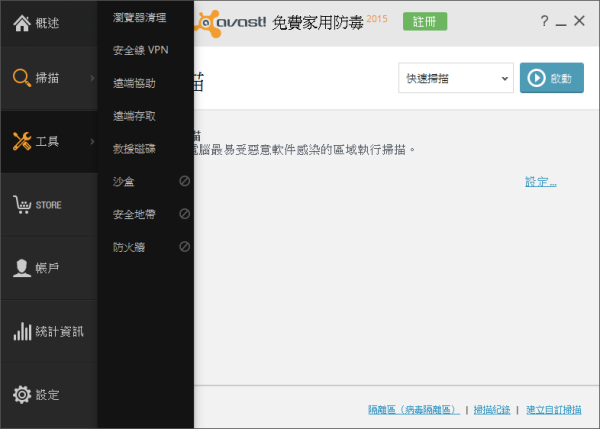
Task: Open 遠端存取 menu item
Action: (x=134, y=116)
